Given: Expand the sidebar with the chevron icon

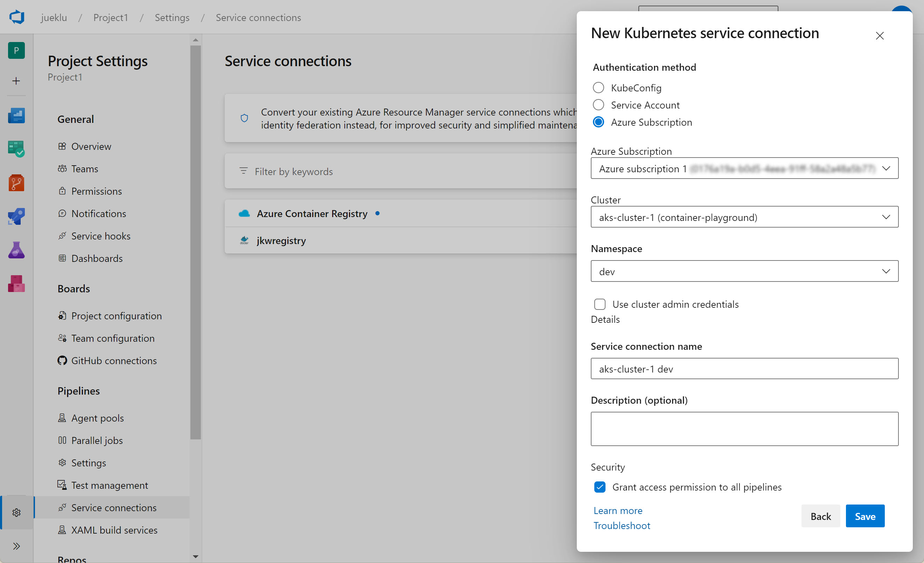Looking at the screenshot, I should [x=16, y=546].
